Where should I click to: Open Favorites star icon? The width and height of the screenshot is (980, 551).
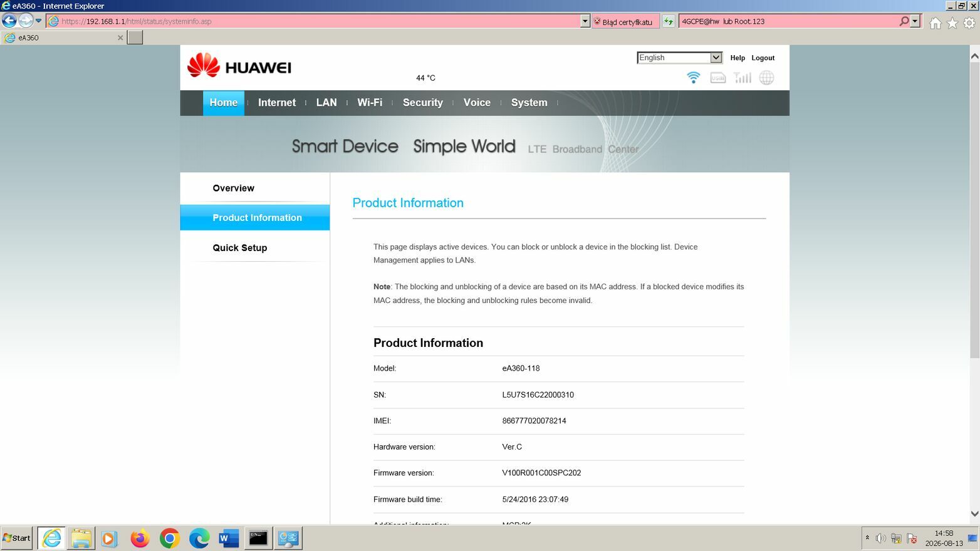point(952,23)
